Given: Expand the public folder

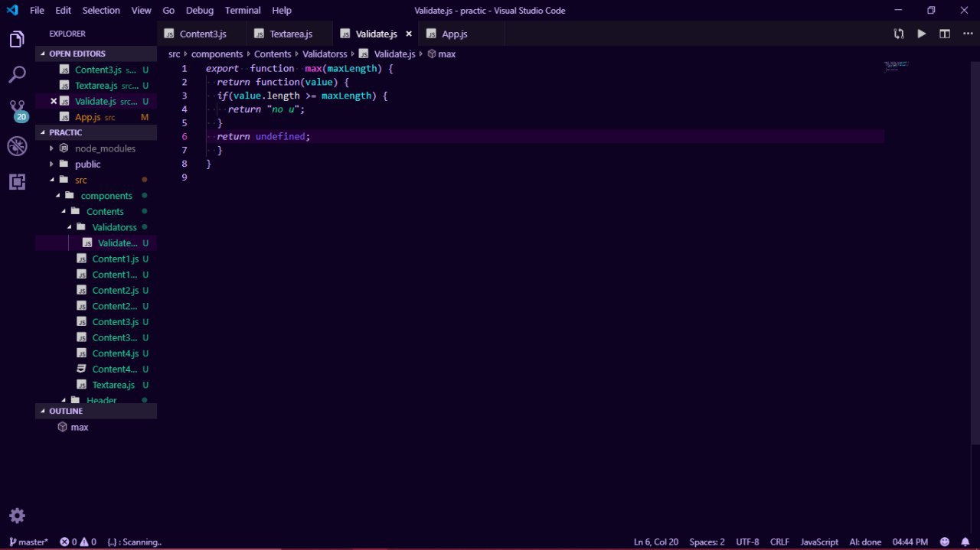Looking at the screenshot, I should point(96,164).
